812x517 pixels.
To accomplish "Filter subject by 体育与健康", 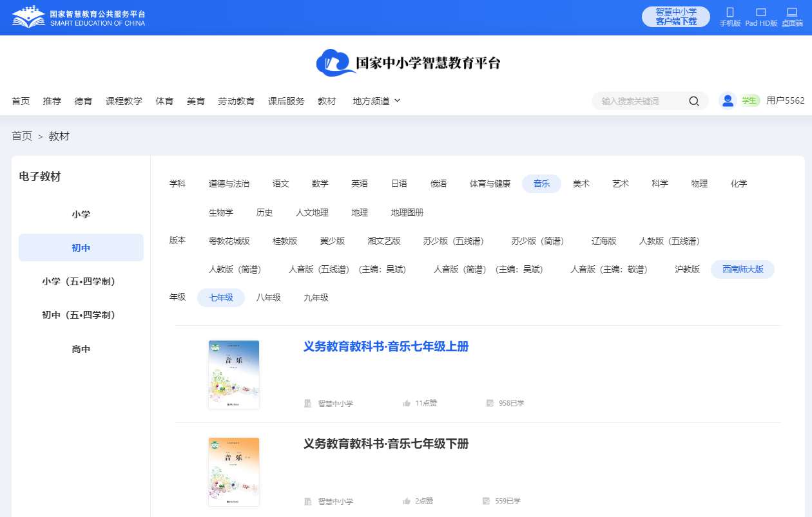I will (490, 183).
